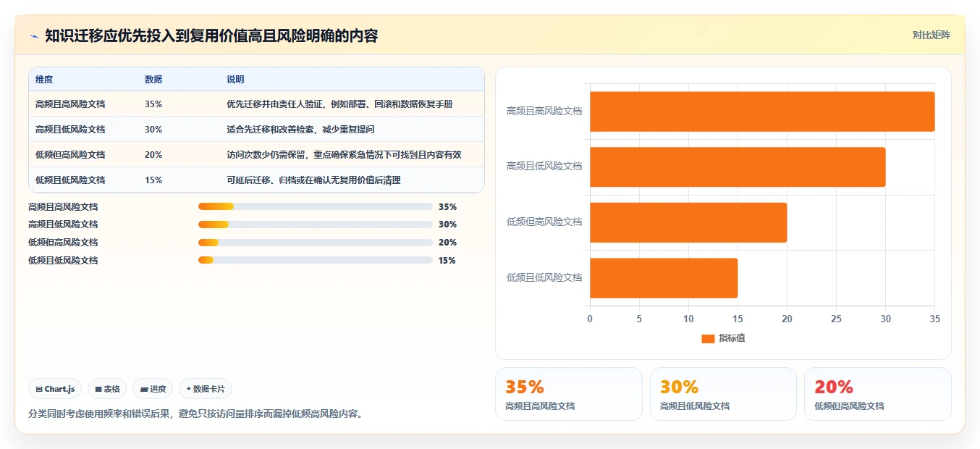
Task: Select table cell 低频但高风险文档
Action: click(x=70, y=155)
